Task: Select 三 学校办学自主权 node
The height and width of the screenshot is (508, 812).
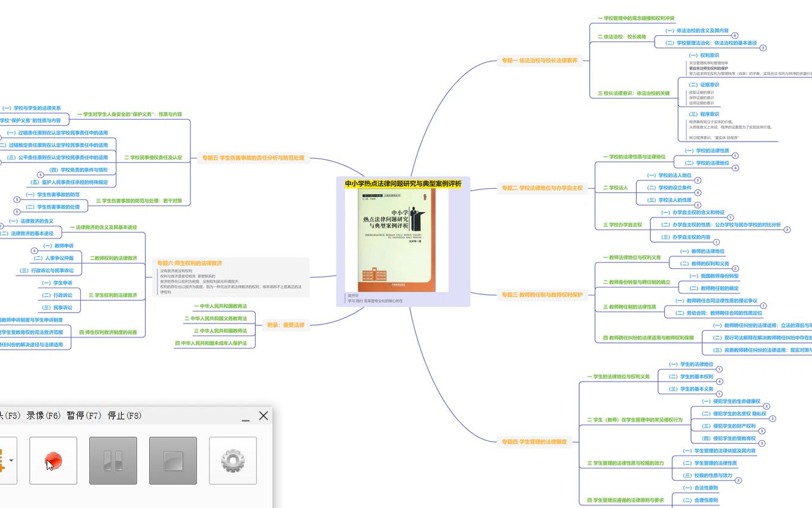Action: tap(622, 225)
